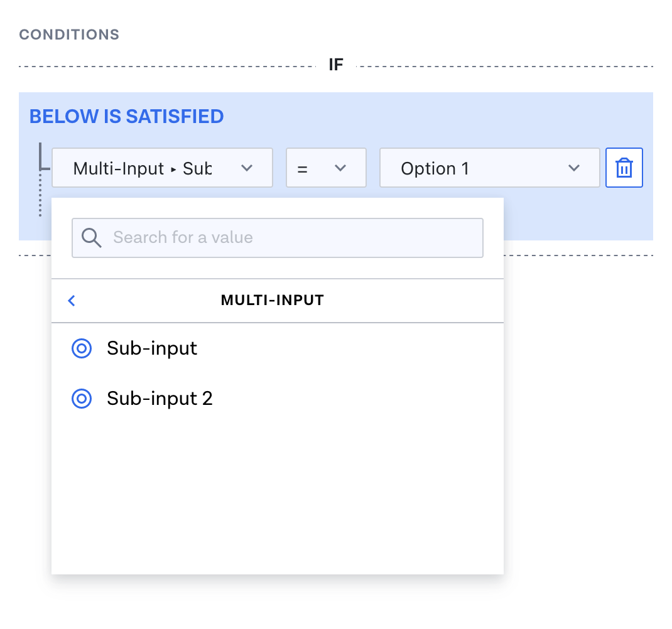Expand the equals operator dropdown
Viewport: 672px width, 629px height.
tap(325, 168)
